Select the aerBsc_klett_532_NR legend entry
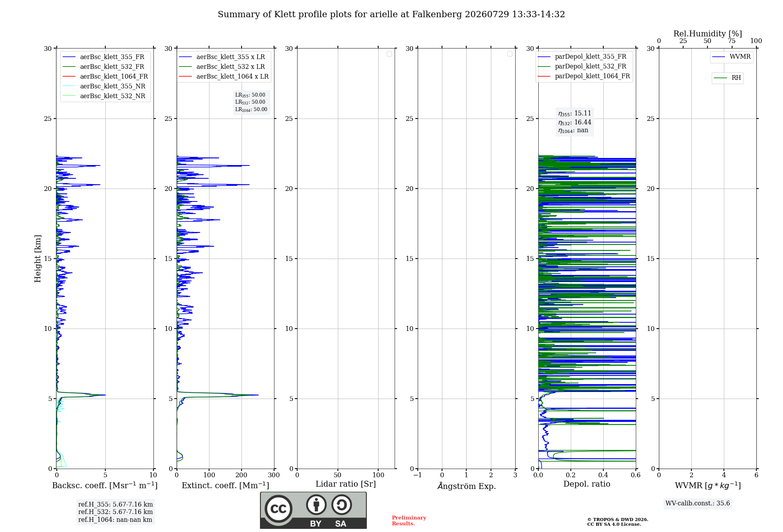 104,96
